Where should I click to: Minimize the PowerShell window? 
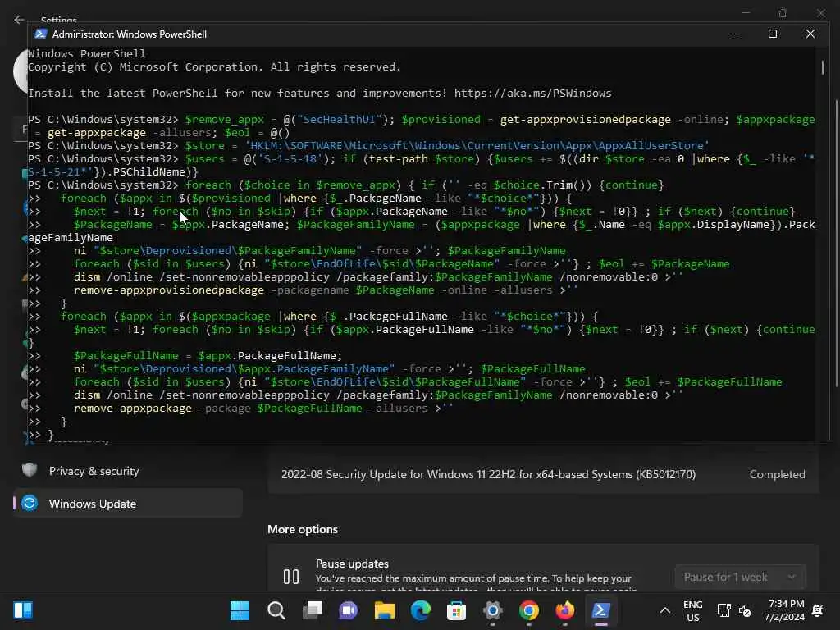(736, 34)
